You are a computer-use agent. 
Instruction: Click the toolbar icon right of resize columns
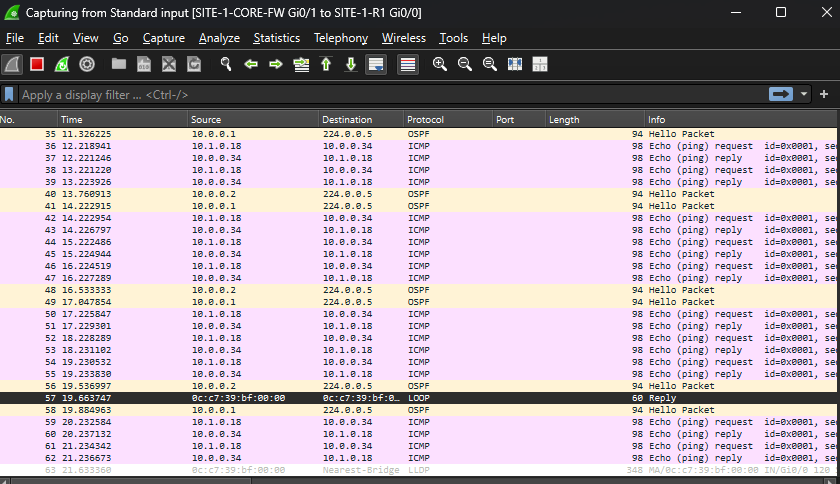pyautogui.click(x=540, y=64)
